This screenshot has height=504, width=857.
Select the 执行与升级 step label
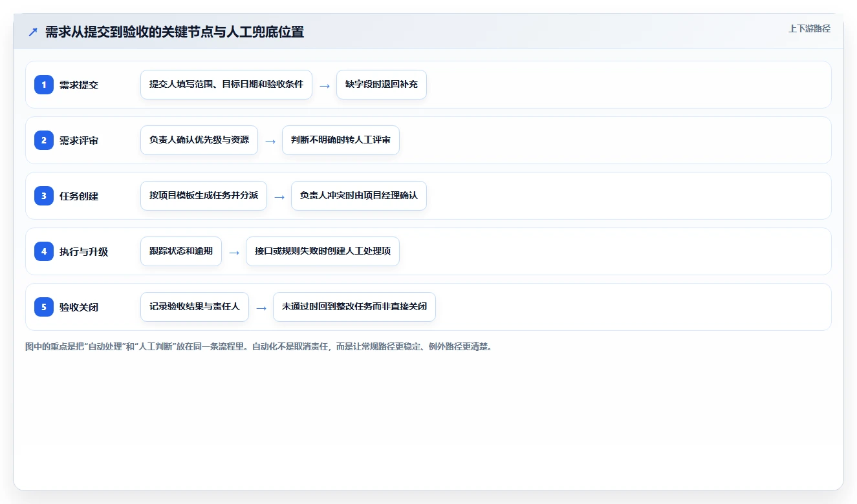[83, 251]
